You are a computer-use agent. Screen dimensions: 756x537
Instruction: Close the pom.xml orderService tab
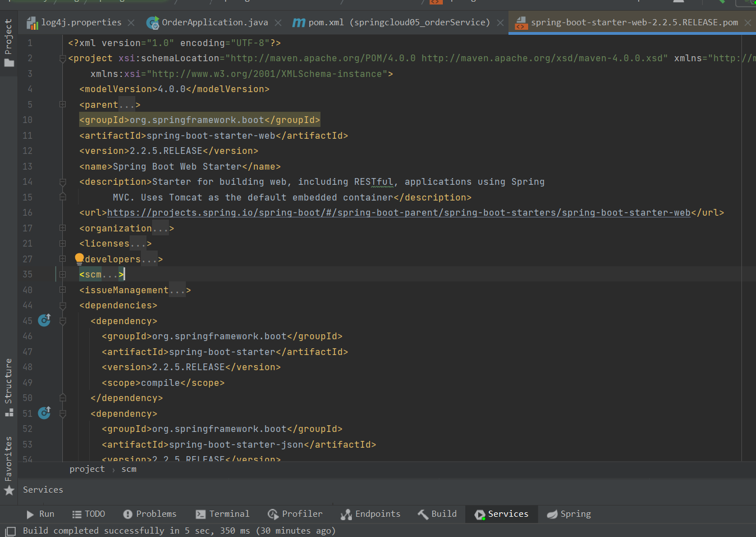click(x=500, y=22)
